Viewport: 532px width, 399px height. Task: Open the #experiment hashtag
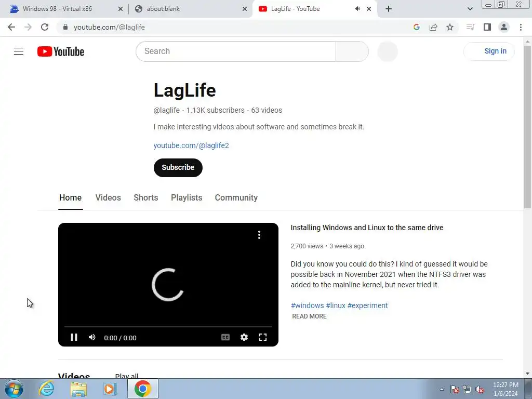coord(367,305)
